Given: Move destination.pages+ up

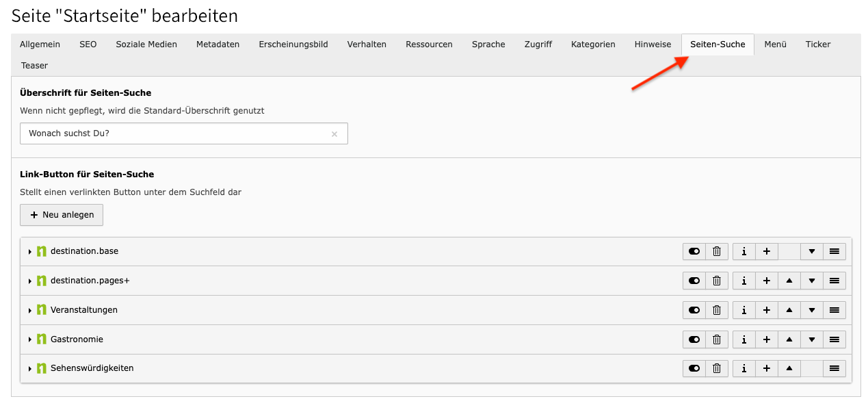Looking at the screenshot, I should pyautogui.click(x=789, y=281).
